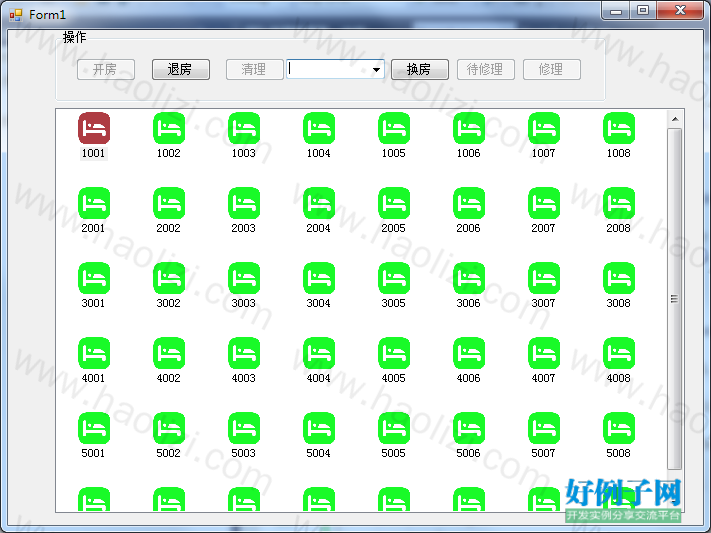Select room 2004 bed icon
Image resolution: width=711 pixels, height=533 pixels.
(319, 203)
